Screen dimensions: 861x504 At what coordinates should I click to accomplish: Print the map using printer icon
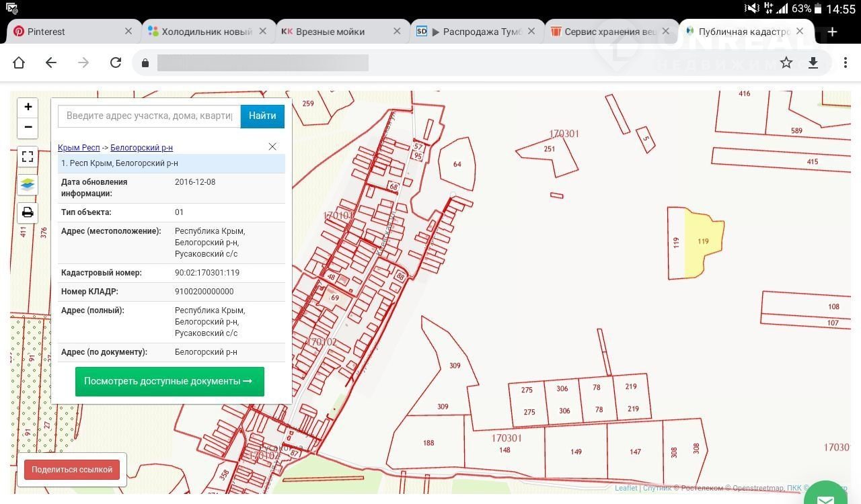(x=28, y=213)
